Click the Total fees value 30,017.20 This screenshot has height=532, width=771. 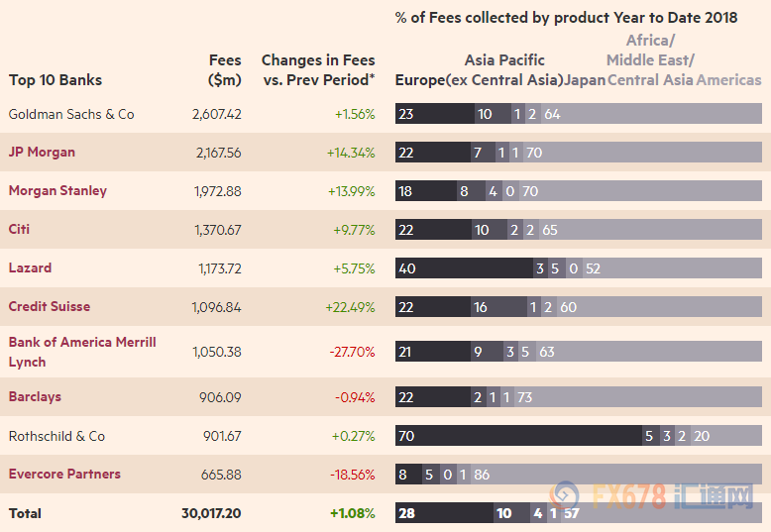(211, 513)
